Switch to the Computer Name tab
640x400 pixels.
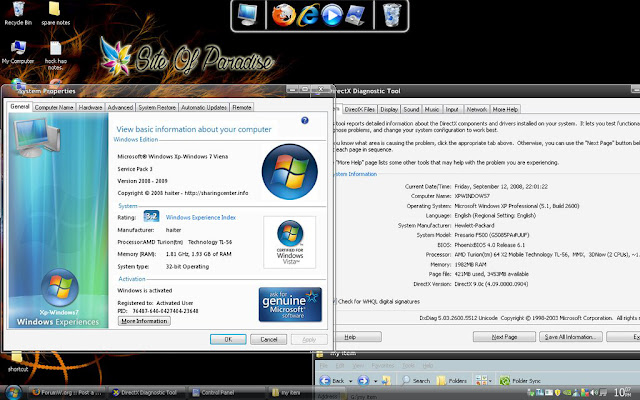pos(54,107)
